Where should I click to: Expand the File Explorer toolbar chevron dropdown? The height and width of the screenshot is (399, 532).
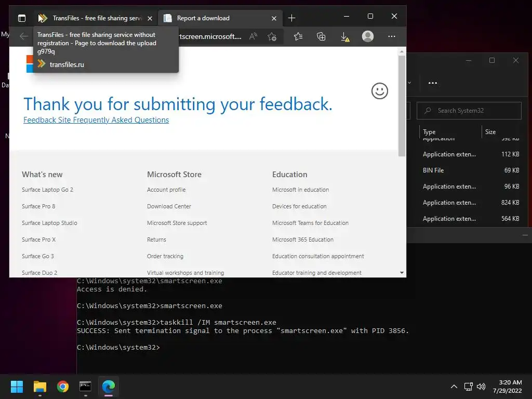click(x=409, y=83)
